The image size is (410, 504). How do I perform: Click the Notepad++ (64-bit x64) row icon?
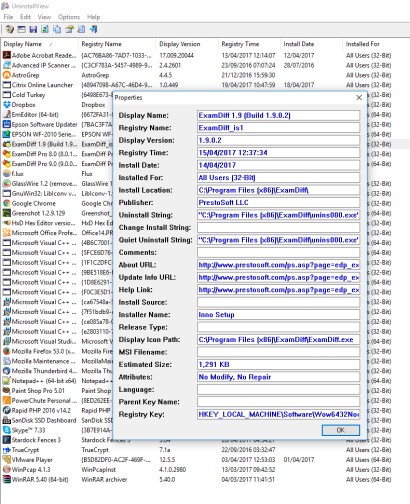pos(6,381)
